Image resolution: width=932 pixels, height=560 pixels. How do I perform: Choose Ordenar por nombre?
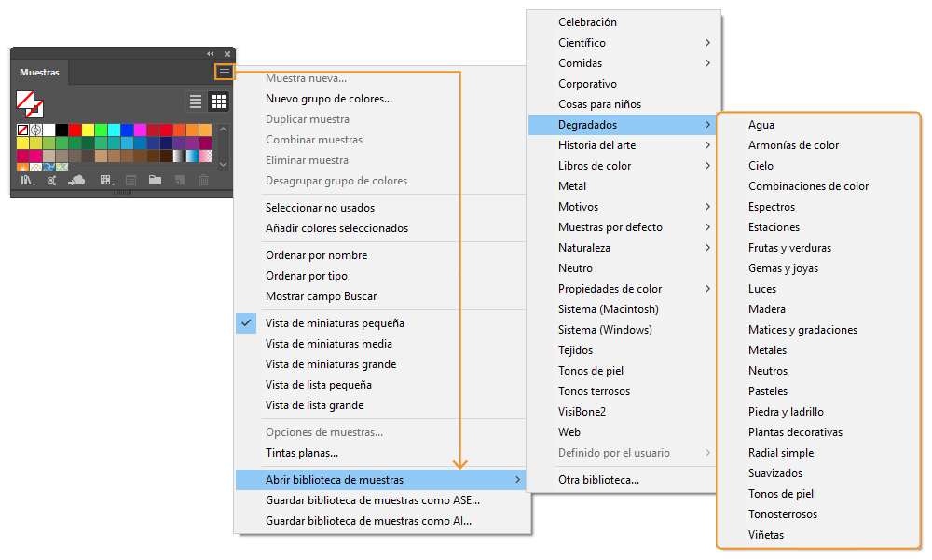pyautogui.click(x=316, y=255)
